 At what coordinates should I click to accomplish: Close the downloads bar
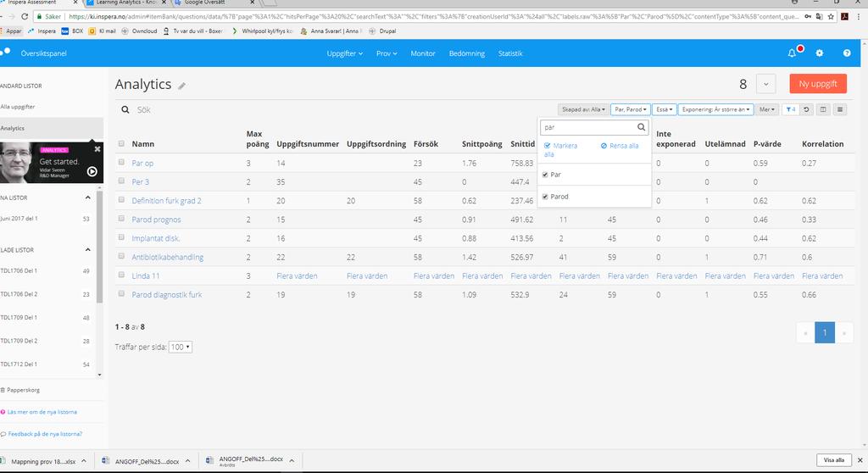pos(860,460)
